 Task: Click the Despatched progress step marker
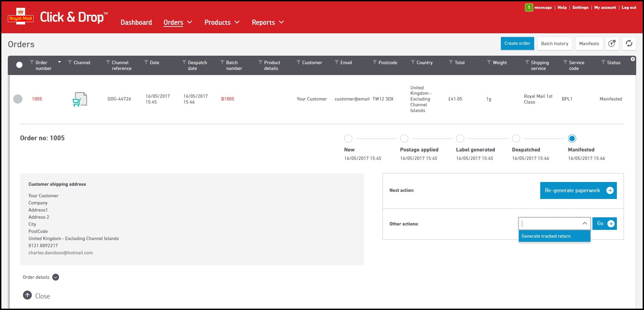point(516,139)
